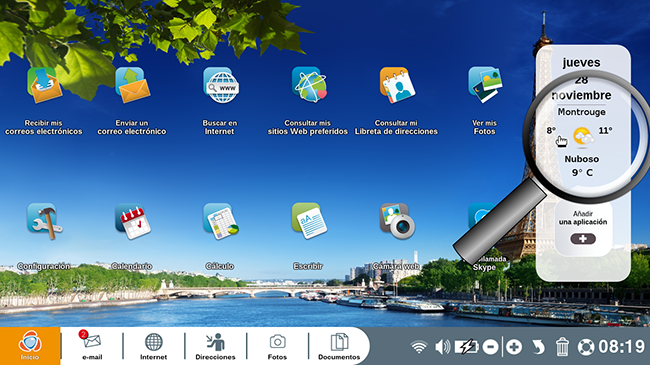The image size is (650, 365).
Task: Open the Documentos tab
Action: pos(339,346)
